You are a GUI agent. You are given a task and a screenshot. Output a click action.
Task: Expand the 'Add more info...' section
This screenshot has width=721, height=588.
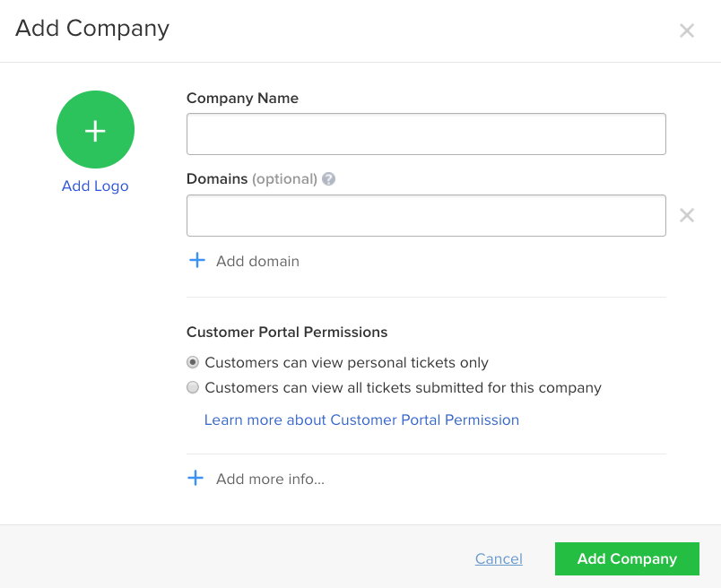click(271, 479)
